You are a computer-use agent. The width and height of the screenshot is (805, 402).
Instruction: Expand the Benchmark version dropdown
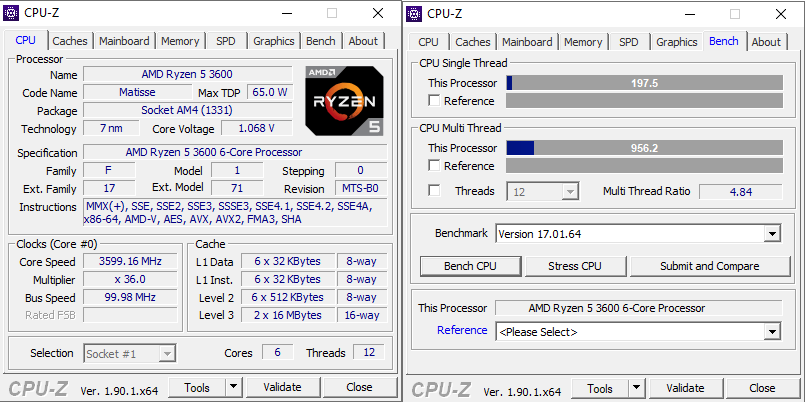(772, 234)
